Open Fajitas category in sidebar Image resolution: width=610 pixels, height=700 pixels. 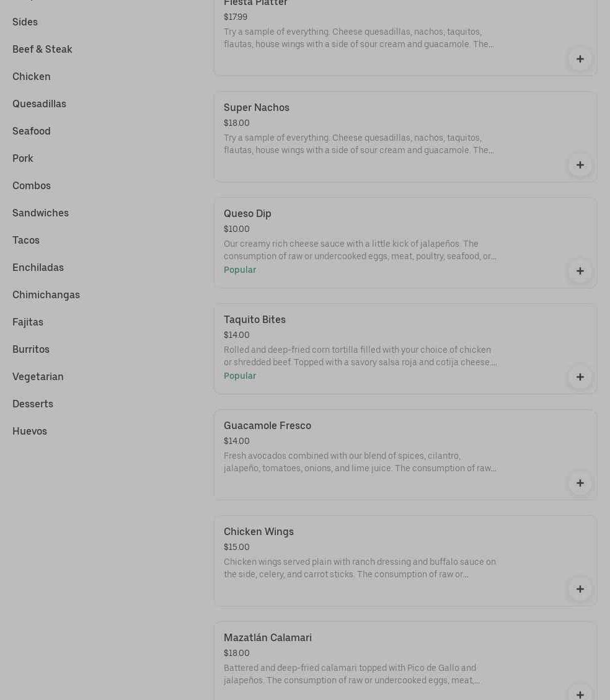point(28,322)
